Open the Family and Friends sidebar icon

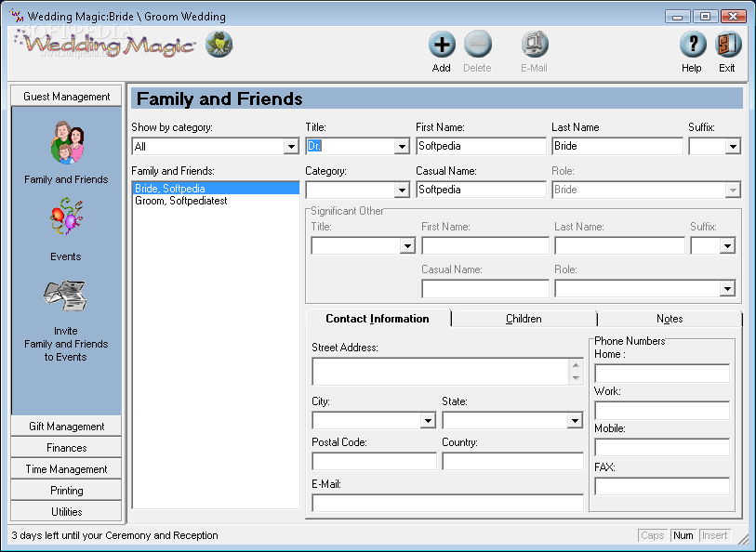[x=67, y=142]
